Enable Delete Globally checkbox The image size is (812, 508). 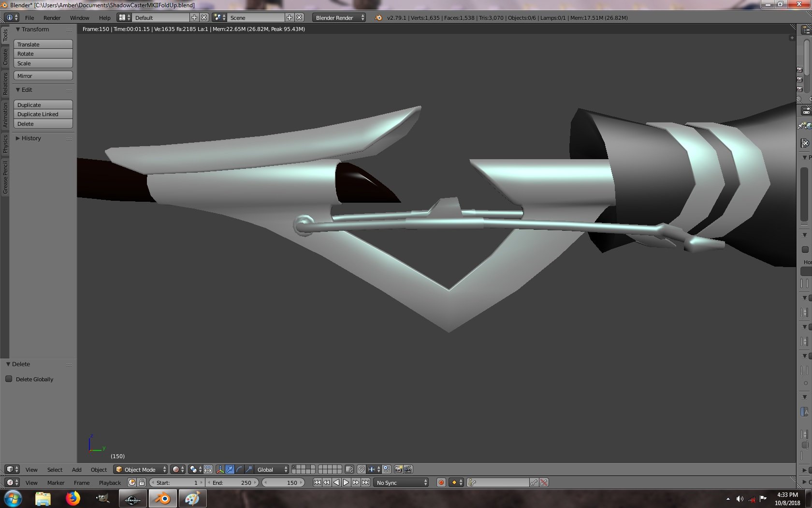pyautogui.click(x=9, y=379)
